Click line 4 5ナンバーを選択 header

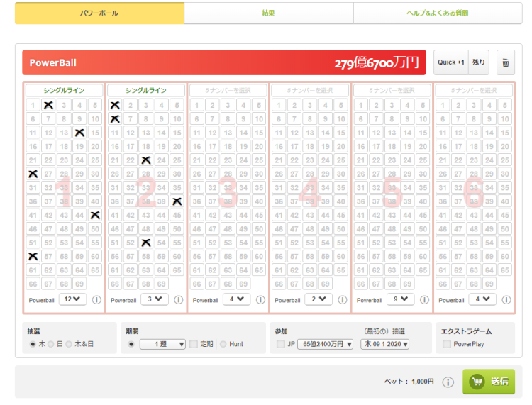click(x=310, y=91)
